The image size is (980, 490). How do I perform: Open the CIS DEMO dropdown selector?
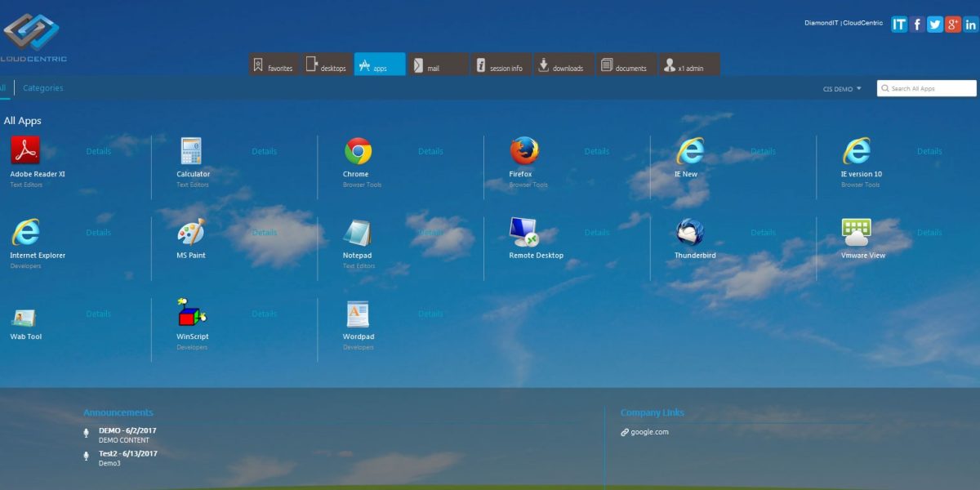coord(837,88)
